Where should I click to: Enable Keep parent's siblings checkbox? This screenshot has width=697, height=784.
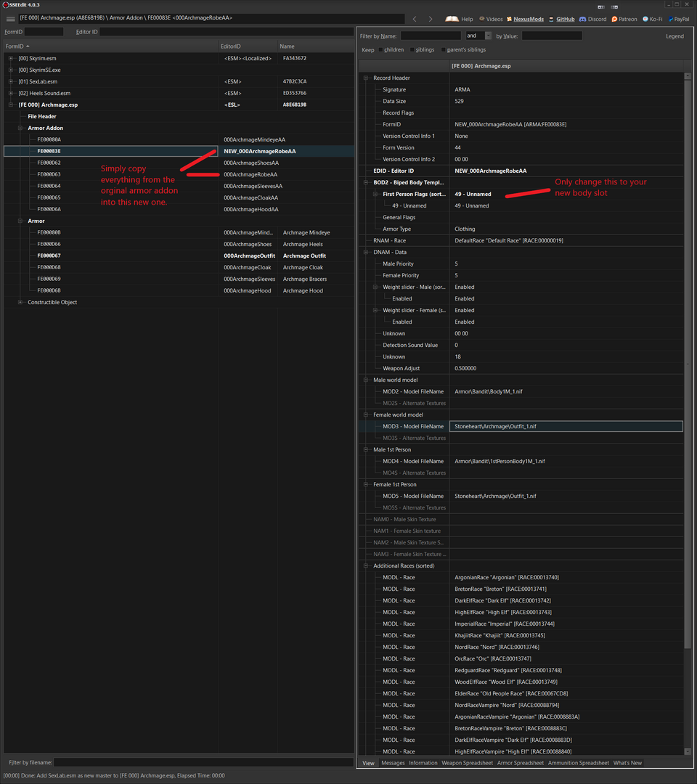tap(444, 49)
